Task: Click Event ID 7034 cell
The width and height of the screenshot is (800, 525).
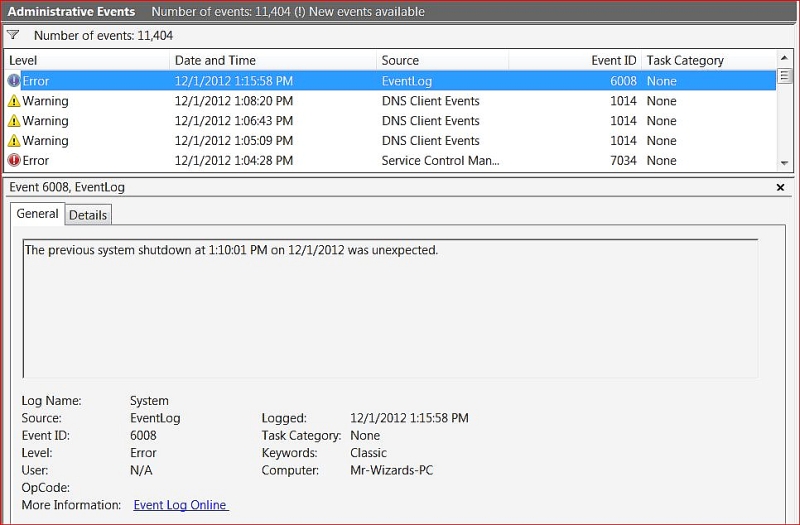Action: (x=623, y=160)
